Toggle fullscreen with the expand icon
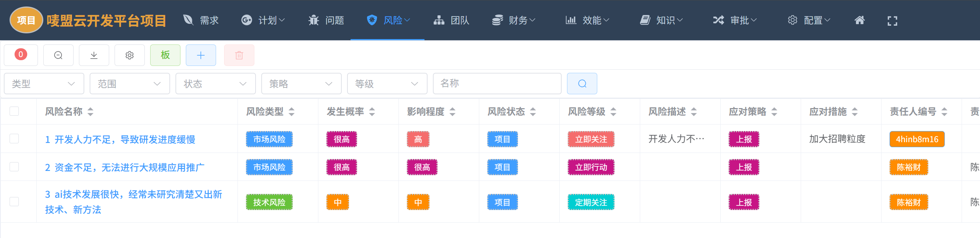The image size is (980, 238). point(892,21)
